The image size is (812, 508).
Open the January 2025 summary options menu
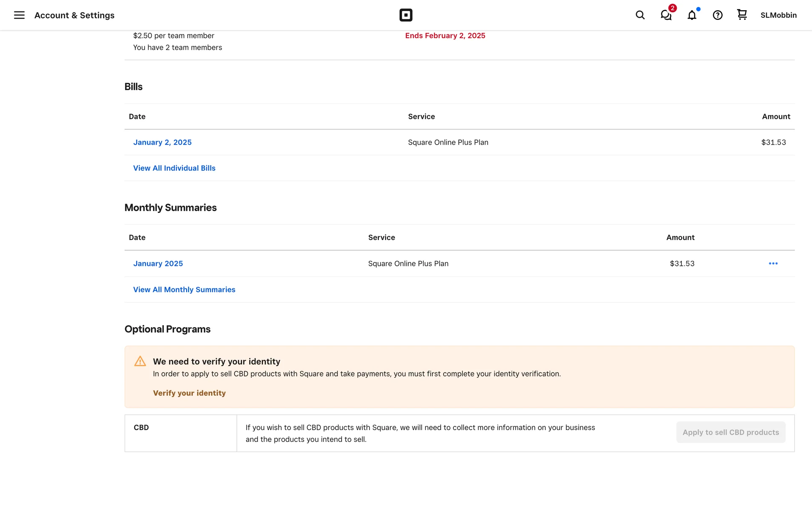point(773,263)
